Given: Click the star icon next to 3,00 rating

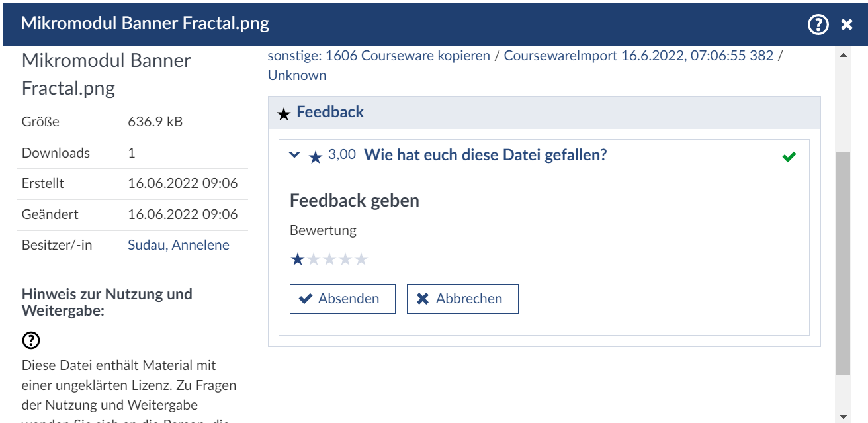Looking at the screenshot, I should (316, 157).
